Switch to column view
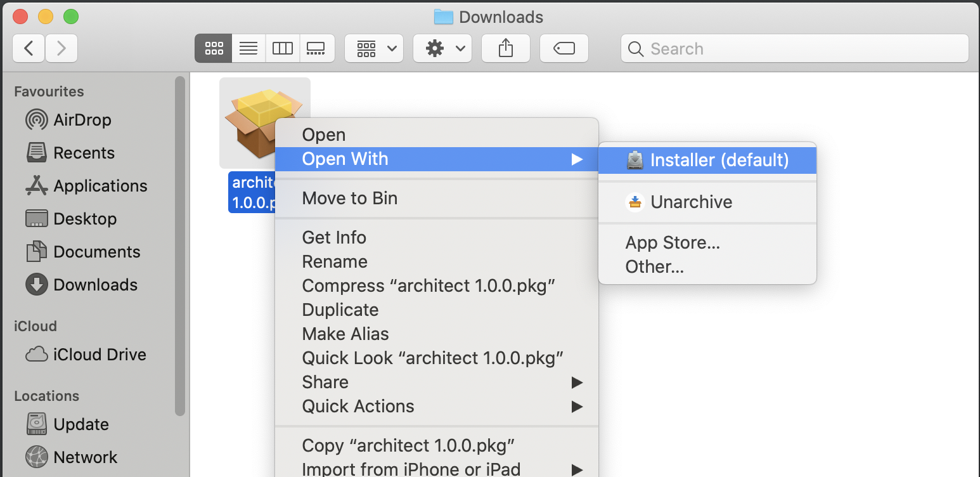Viewport: 980px width, 477px height. tap(282, 48)
